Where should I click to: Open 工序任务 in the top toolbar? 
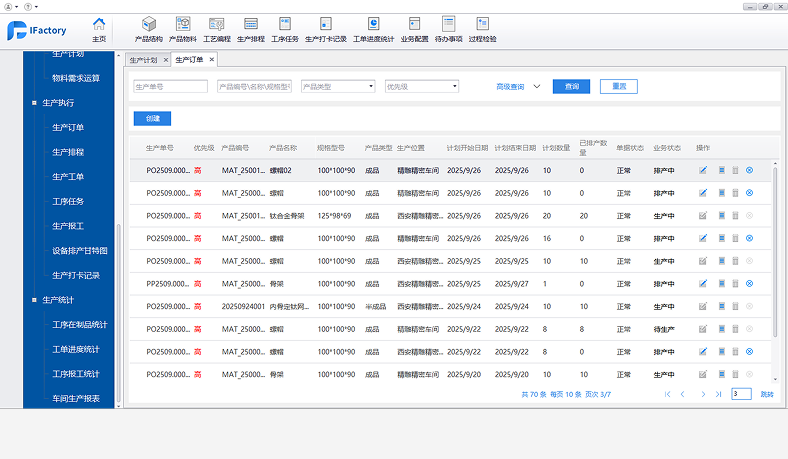click(285, 29)
